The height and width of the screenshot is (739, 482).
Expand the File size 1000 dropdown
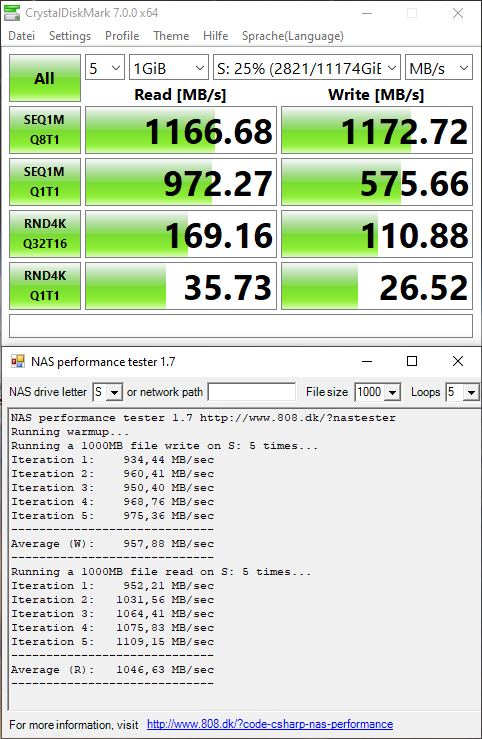(x=377, y=392)
